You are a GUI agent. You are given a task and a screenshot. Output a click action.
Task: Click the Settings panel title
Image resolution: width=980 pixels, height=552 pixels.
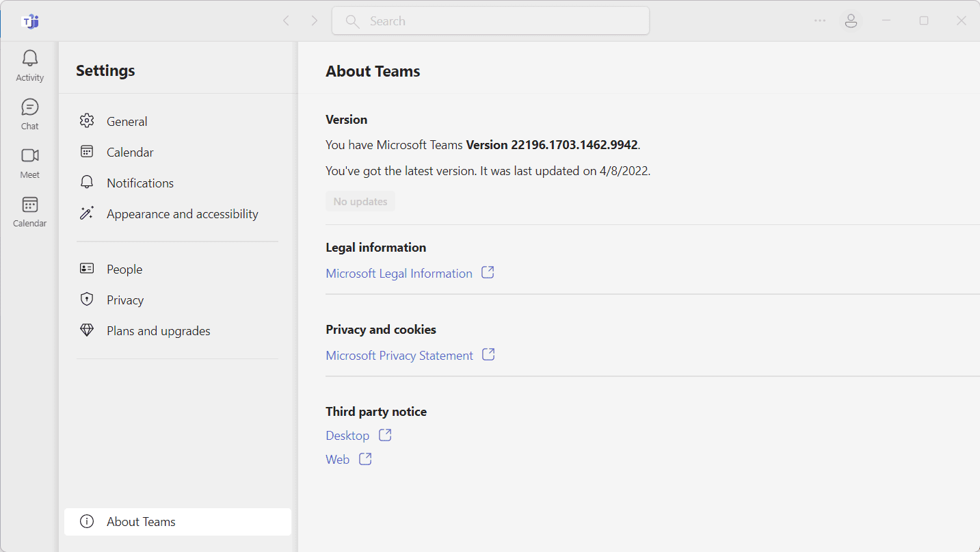(105, 70)
